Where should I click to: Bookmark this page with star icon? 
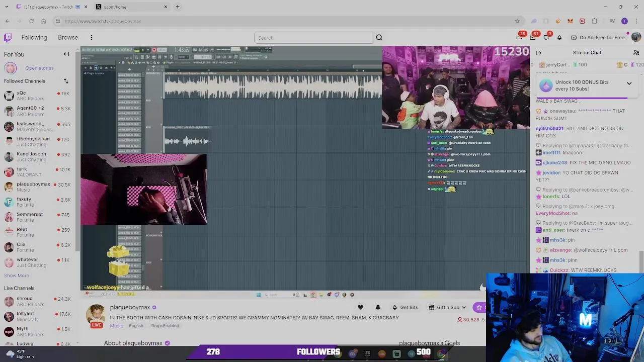point(517,21)
